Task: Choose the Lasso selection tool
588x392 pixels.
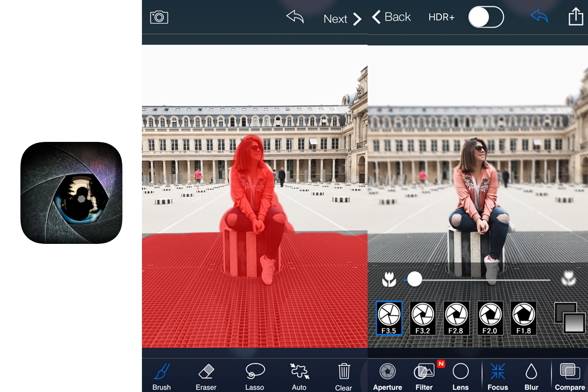Action: point(255,376)
